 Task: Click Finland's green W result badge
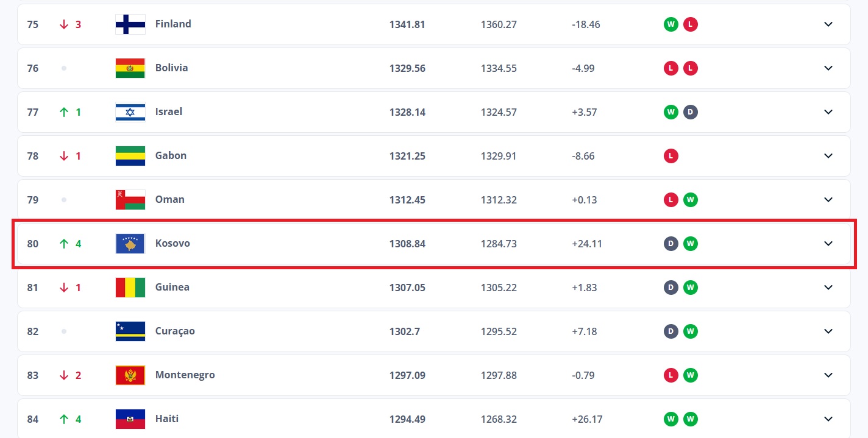(x=671, y=24)
